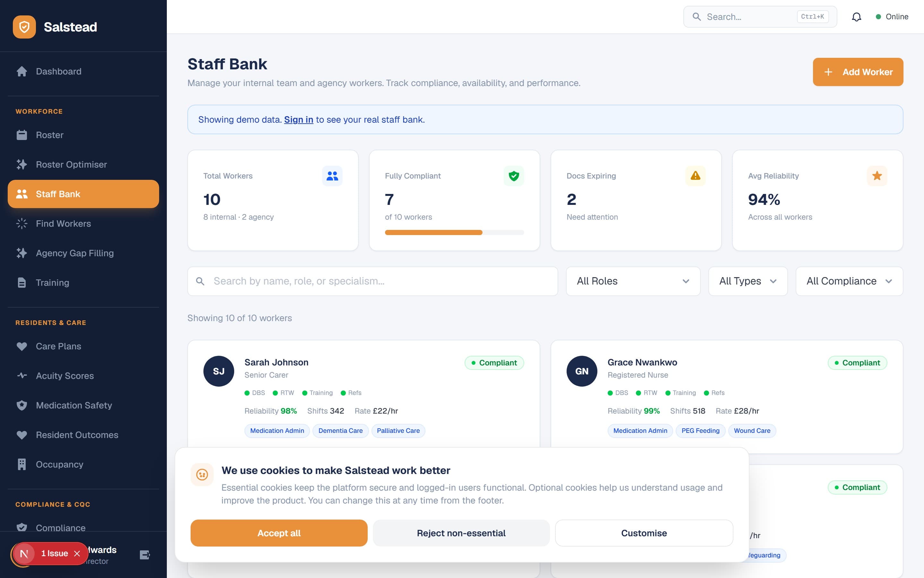Image resolution: width=924 pixels, height=578 pixels.
Task: Open the Dashboard page
Action: tap(83, 72)
